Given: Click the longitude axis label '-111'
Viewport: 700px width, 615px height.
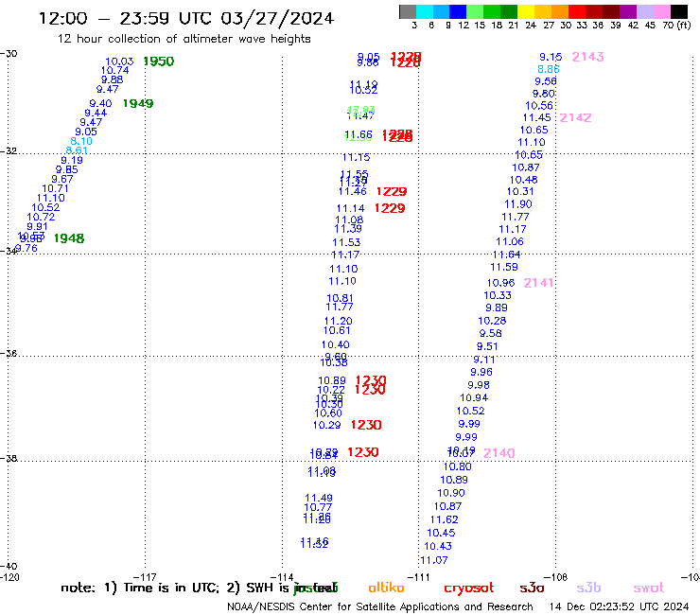Looking at the screenshot, I should click(x=419, y=577).
